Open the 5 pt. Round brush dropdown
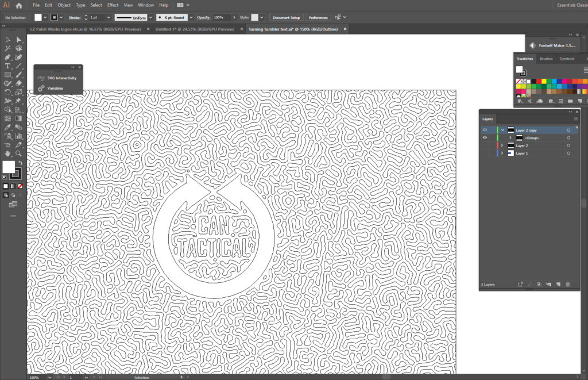This screenshot has width=588, height=380. click(191, 17)
